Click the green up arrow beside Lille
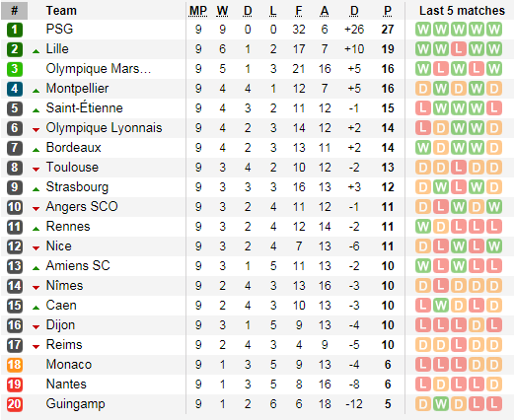Viewport: 514px width, 420px height. tap(37, 51)
